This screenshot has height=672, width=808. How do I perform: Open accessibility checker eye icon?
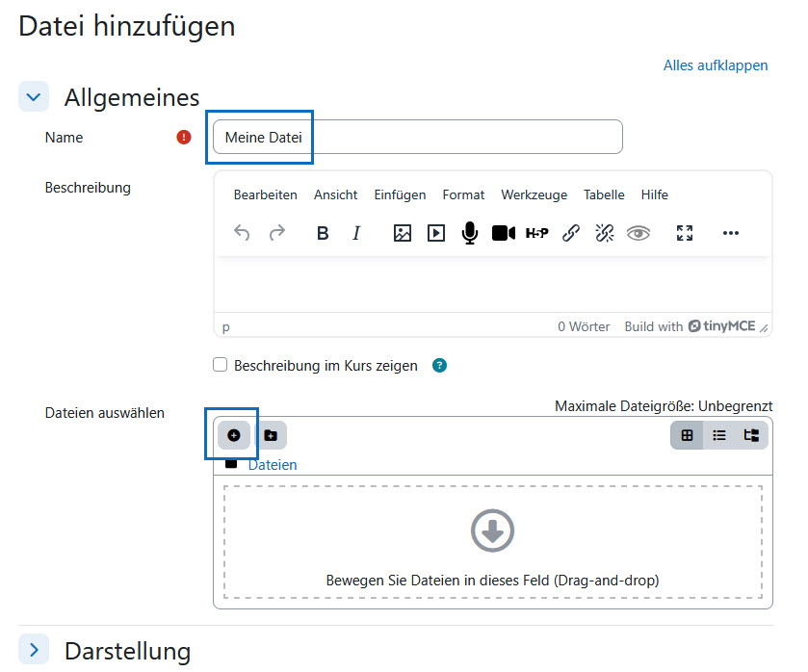click(638, 233)
